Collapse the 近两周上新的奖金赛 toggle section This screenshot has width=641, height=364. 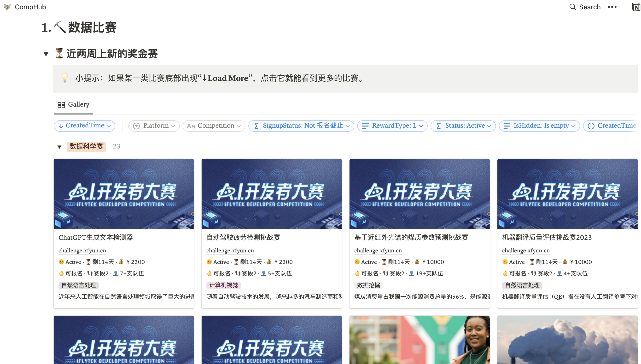[x=46, y=54]
